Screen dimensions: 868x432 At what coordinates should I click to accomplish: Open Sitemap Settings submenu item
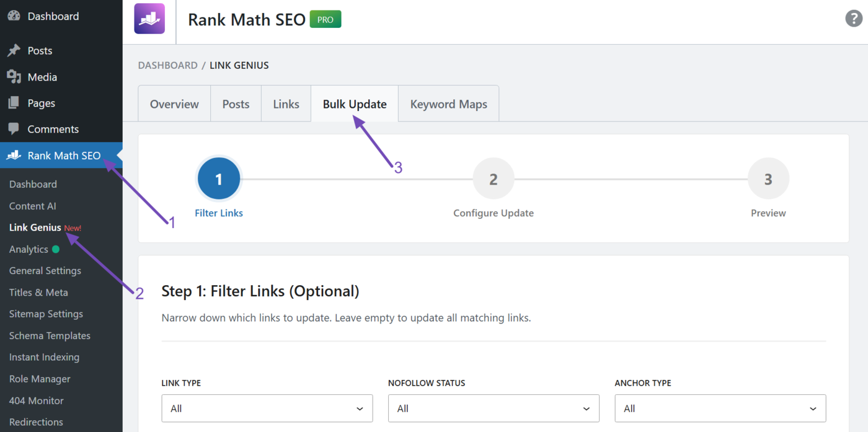click(x=46, y=314)
